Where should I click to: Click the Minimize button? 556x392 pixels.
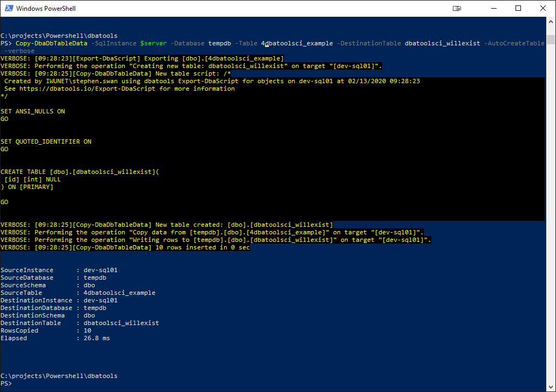(494, 8)
